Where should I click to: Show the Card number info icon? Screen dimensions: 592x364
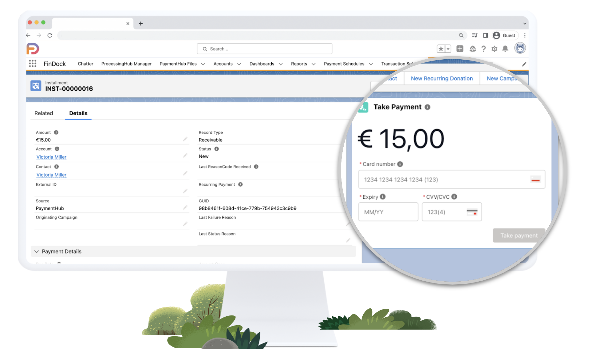pos(400,164)
